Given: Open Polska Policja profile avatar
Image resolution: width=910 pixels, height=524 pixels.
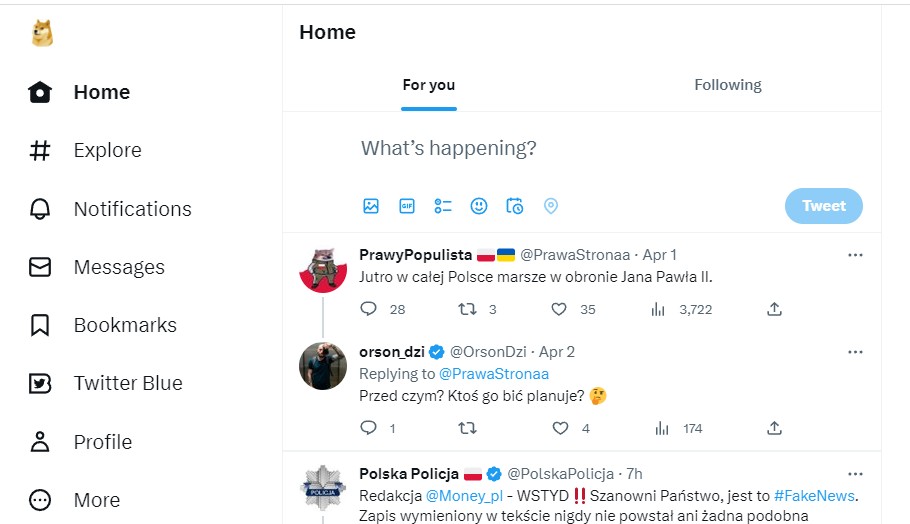Looking at the screenshot, I should coord(323,490).
